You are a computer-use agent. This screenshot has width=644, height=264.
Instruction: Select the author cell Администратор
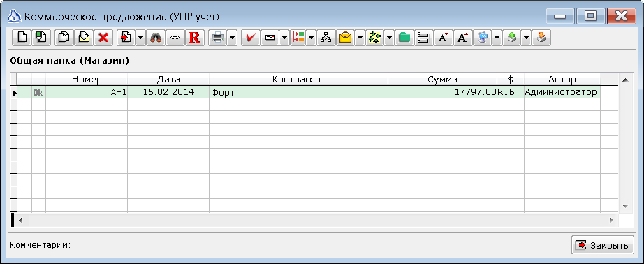point(562,92)
